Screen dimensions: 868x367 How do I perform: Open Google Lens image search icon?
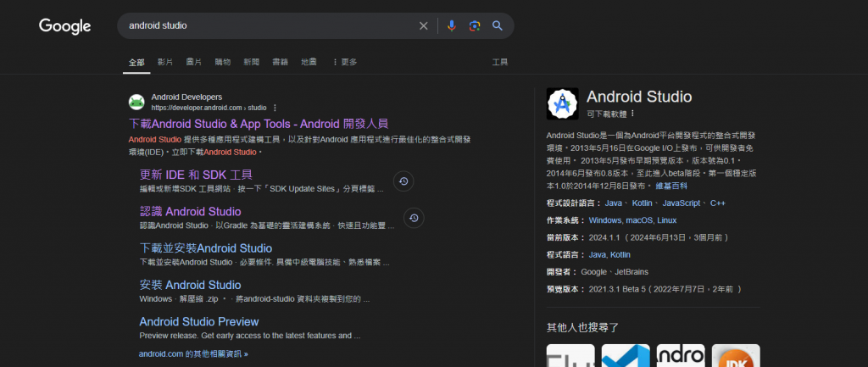tap(475, 26)
